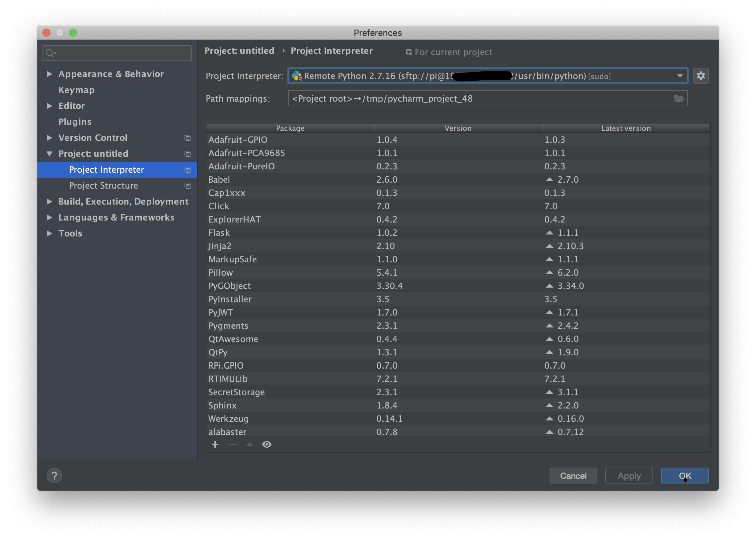Select the QtAwesome package row
The image size is (756, 540).
pyautogui.click(x=458, y=339)
